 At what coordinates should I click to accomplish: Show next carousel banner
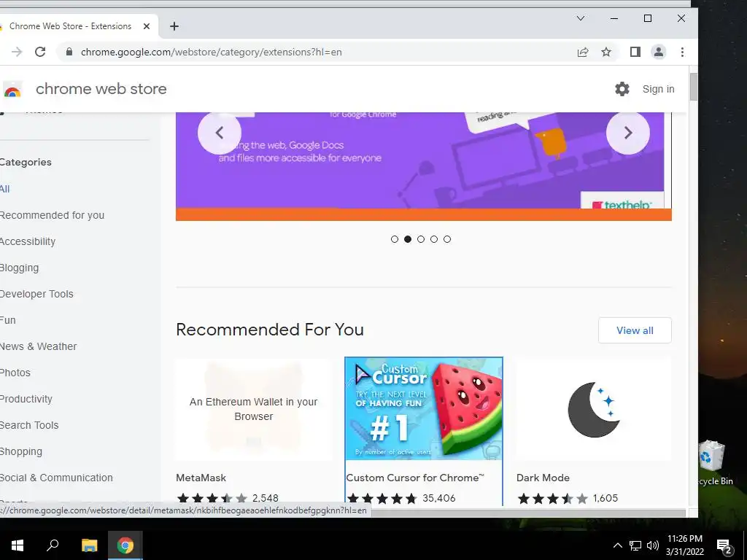tap(628, 133)
